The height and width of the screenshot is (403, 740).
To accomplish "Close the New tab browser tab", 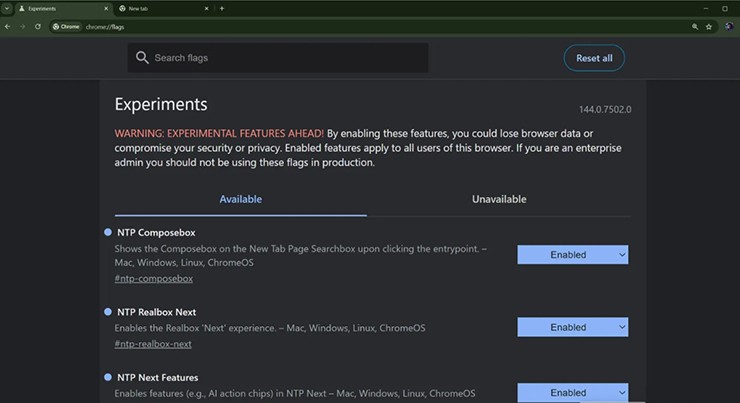I will 206,8.
